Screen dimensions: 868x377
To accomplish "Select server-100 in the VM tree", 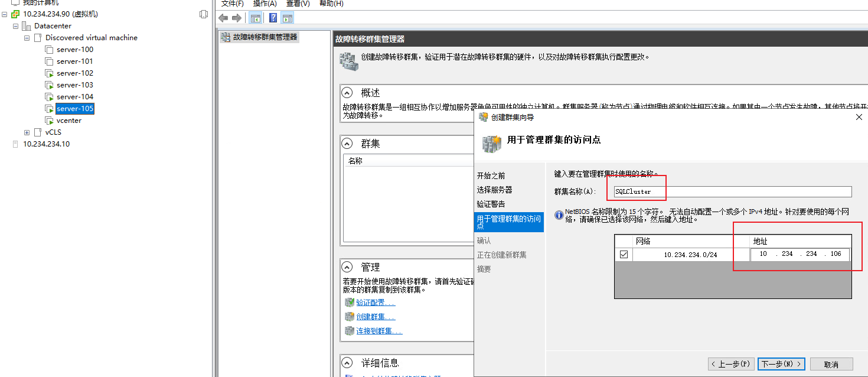I will [x=75, y=50].
